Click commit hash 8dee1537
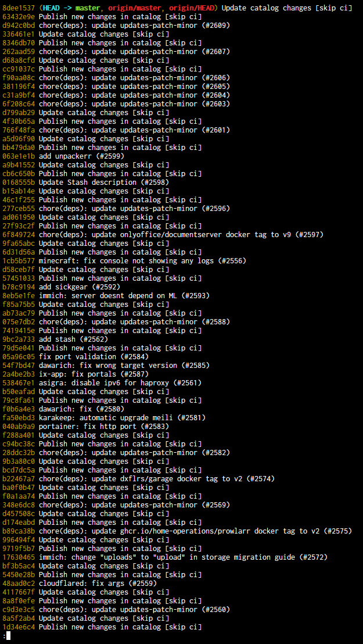Image resolution: width=363 pixels, height=644 pixels. (x=19, y=8)
